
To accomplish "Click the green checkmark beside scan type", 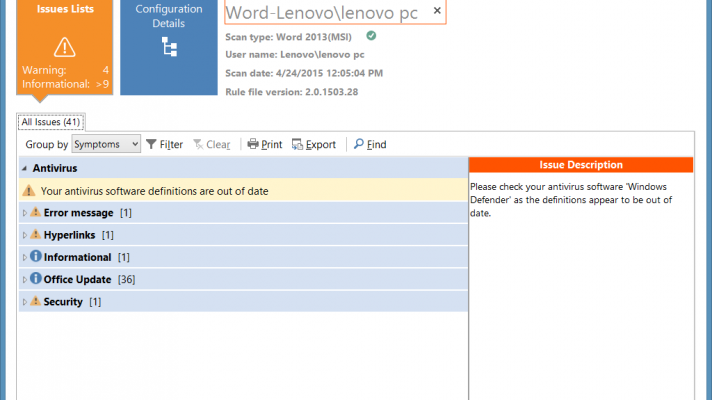I will (x=371, y=36).
